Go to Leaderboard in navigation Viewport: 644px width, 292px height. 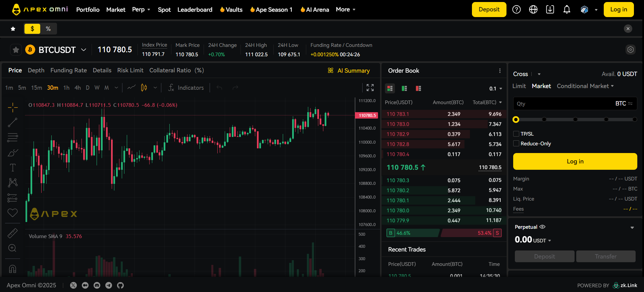[195, 10]
